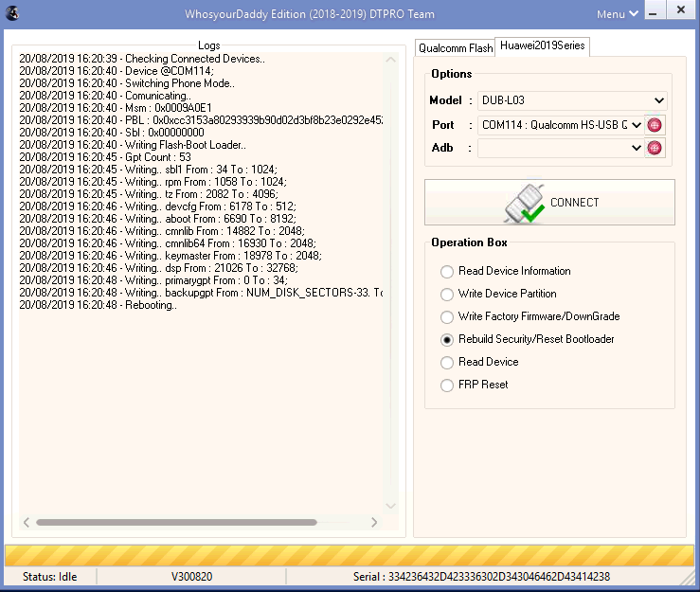The width and height of the screenshot is (700, 592).
Task: Click the striped yellow progress bar
Action: click(x=350, y=555)
